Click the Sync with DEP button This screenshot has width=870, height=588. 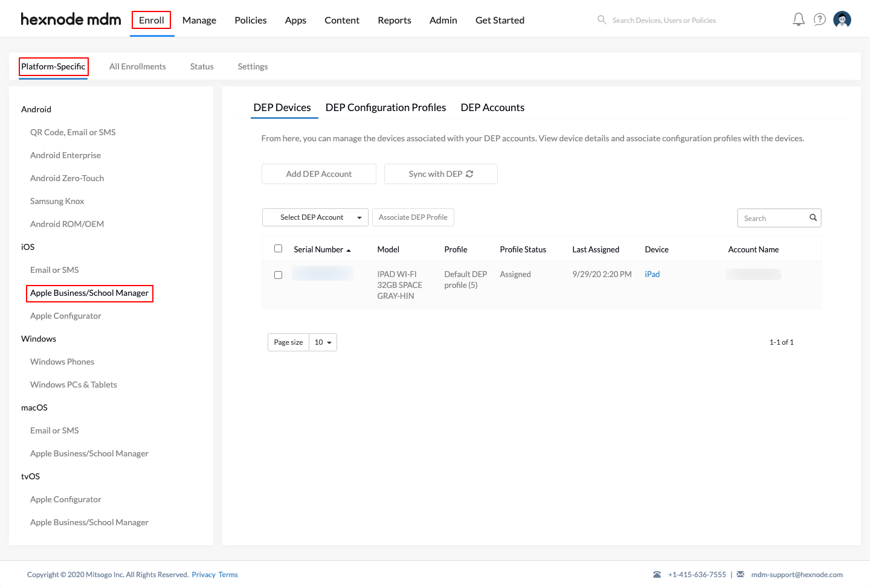pyautogui.click(x=441, y=174)
